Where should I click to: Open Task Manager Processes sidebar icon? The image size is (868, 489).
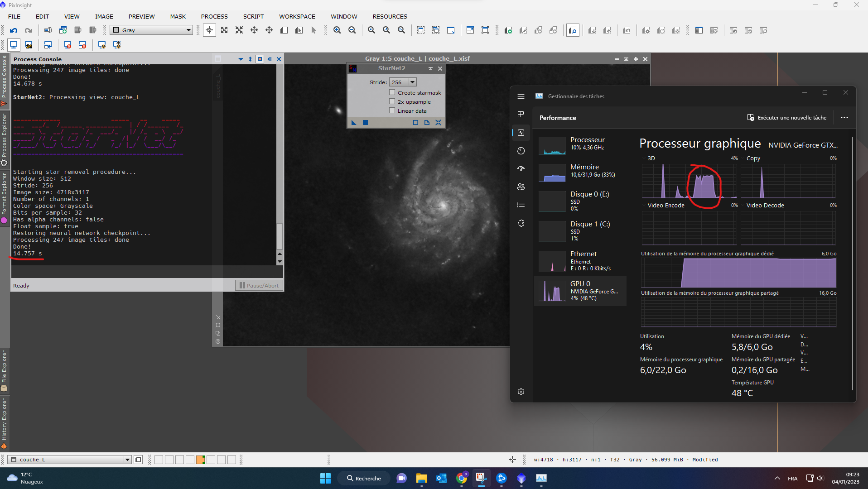click(x=521, y=115)
